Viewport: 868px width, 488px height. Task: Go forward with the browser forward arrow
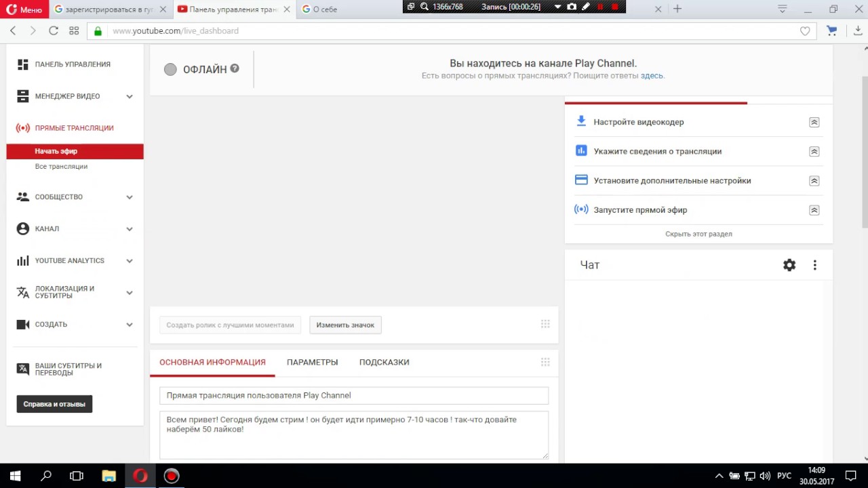coord(33,31)
